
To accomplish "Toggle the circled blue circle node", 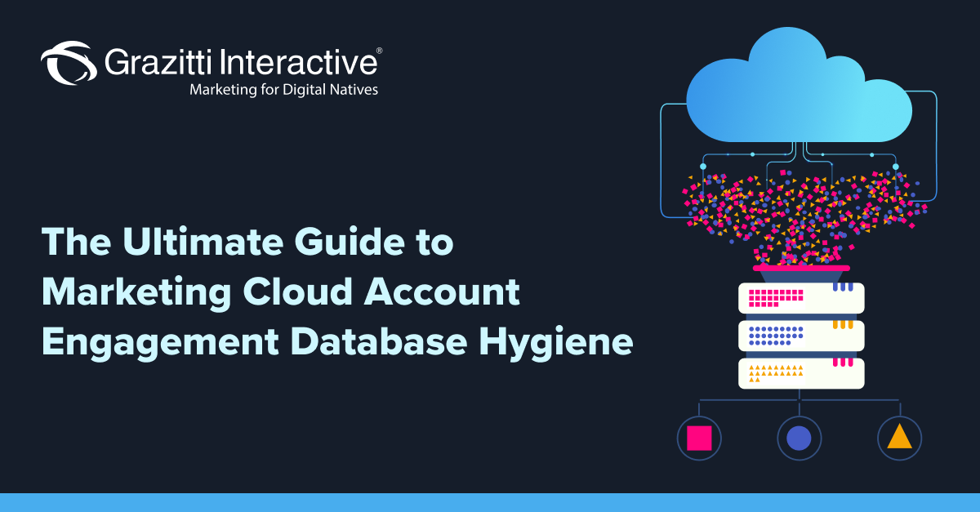I will pyautogui.click(x=799, y=437).
